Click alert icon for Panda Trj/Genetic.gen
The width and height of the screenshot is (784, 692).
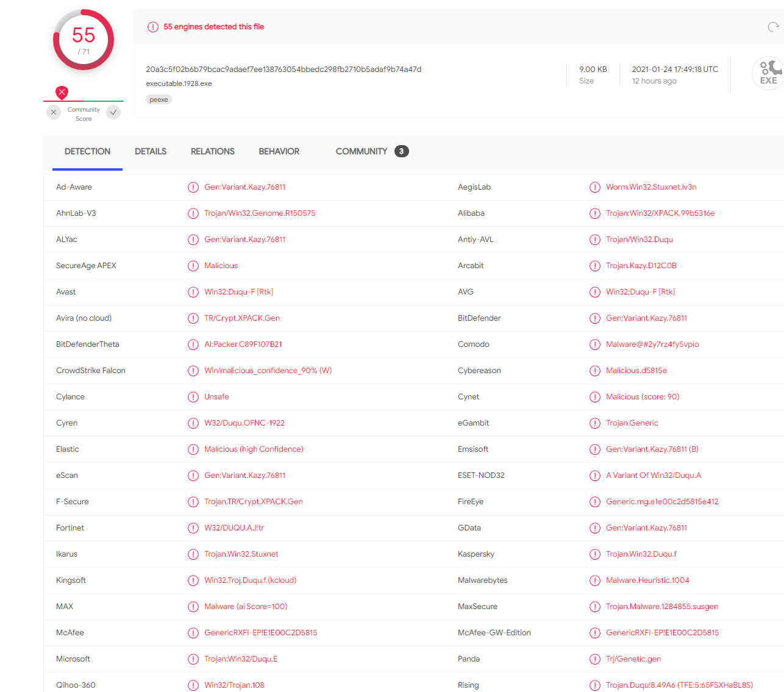(595, 659)
